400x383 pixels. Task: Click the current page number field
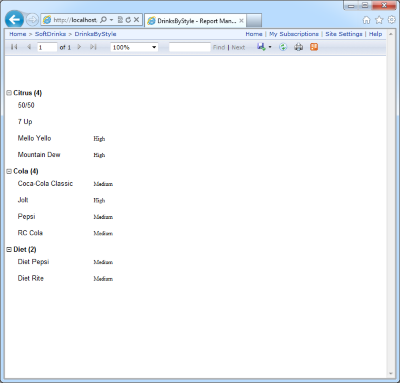(x=47, y=47)
